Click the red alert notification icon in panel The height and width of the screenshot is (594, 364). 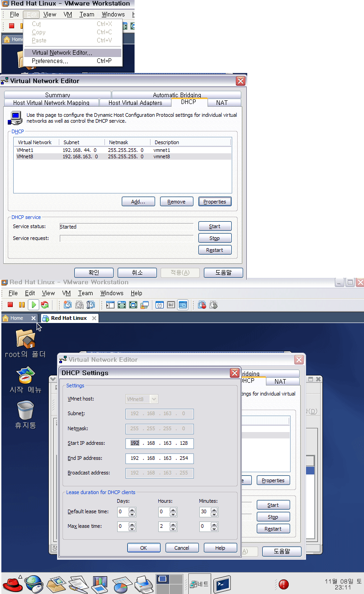coord(284,584)
